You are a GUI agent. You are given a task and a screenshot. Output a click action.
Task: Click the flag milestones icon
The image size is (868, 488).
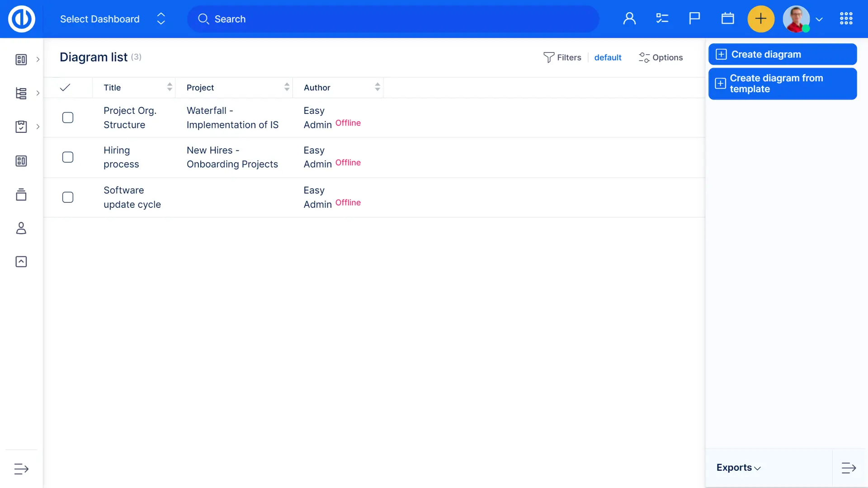pyautogui.click(x=694, y=19)
